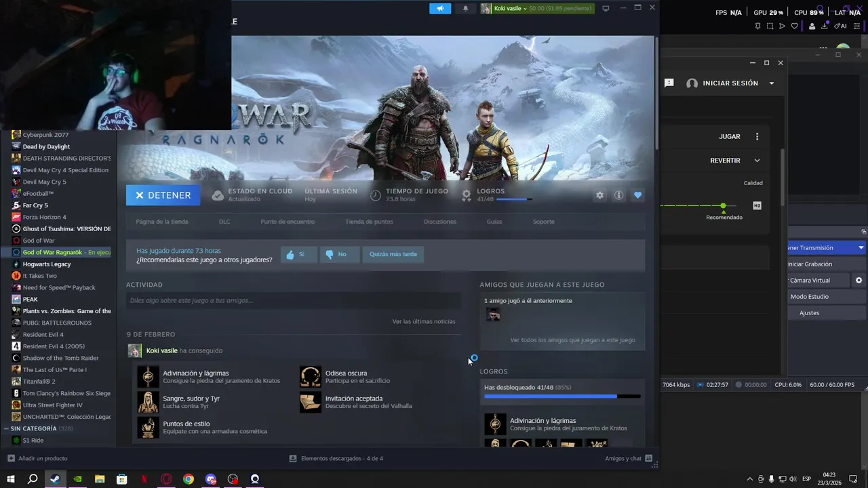This screenshot has height=488, width=868.
Task: Expand the REVERTIR chevron
Action: 757,161
